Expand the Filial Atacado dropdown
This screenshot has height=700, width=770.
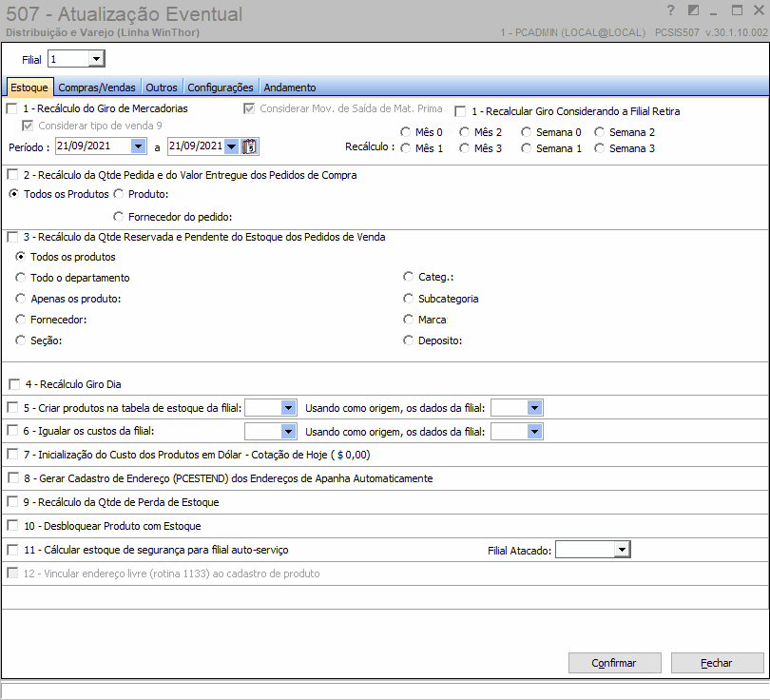point(623,549)
